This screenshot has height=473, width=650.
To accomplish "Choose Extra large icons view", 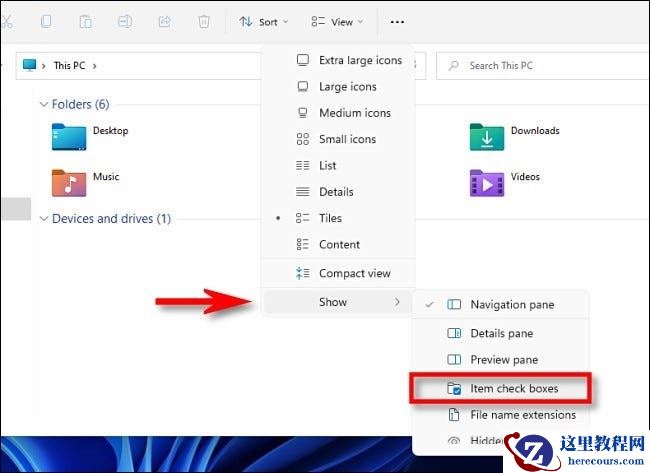I will pos(338,61).
